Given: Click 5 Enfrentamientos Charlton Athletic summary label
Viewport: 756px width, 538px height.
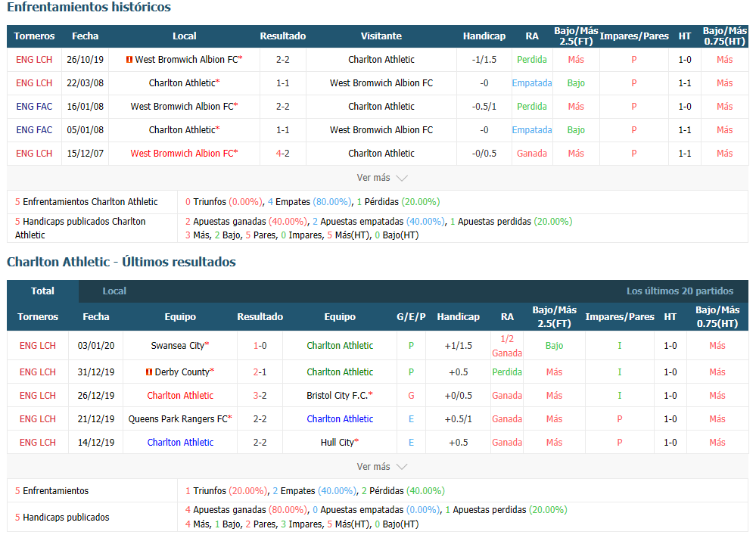Looking at the screenshot, I should 86,202.
